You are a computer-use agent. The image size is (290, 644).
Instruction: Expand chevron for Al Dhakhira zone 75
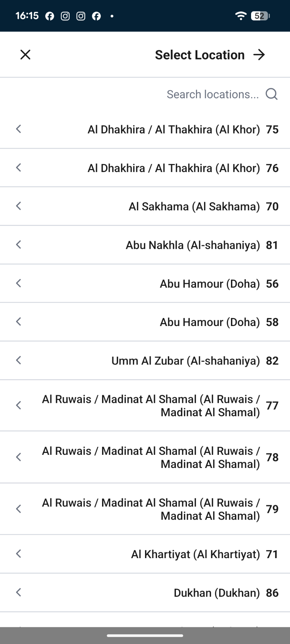(x=19, y=129)
